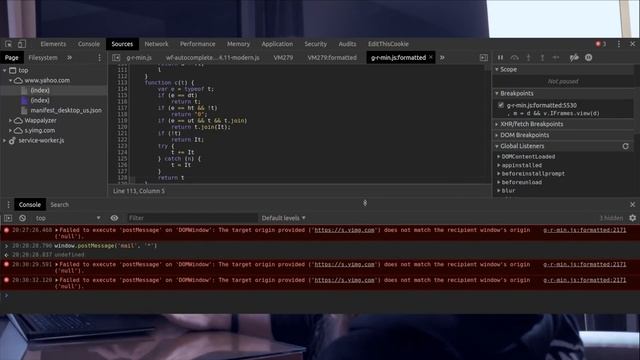This screenshot has width=640, height=360.
Task: Open the Default levels dropdown
Action: click(283, 218)
